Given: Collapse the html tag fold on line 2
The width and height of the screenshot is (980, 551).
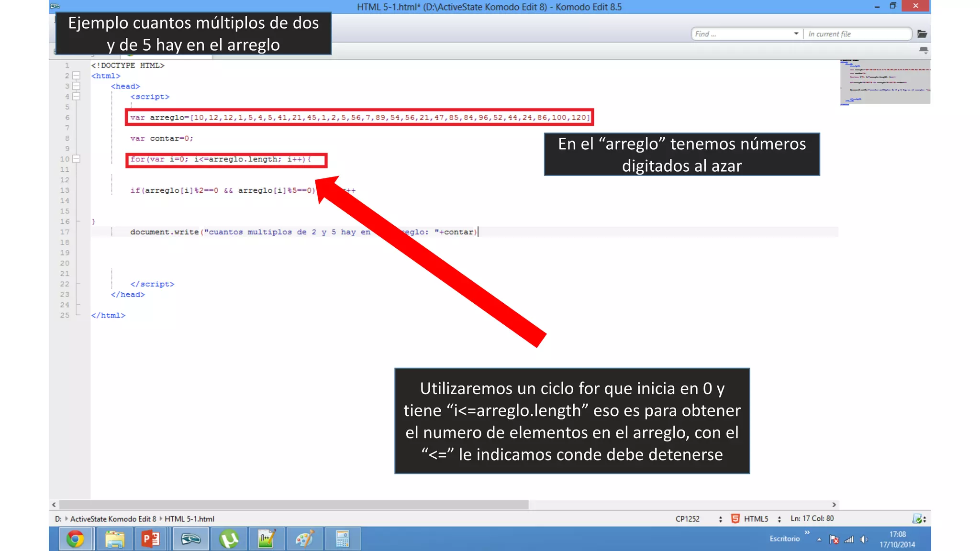Looking at the screenshot, I should (x=76, y=76).
